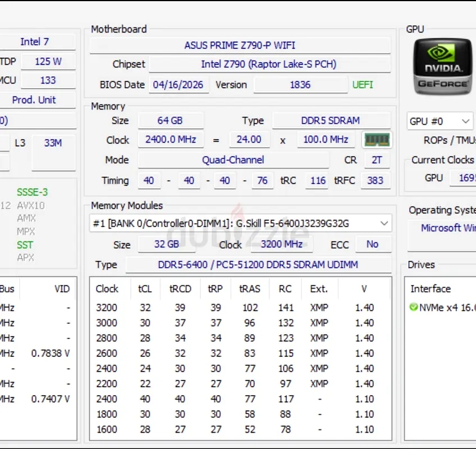This screenshot has width=476, height=449.
Task: Click the 24.00 multiplier value
Action: [249, 140]
